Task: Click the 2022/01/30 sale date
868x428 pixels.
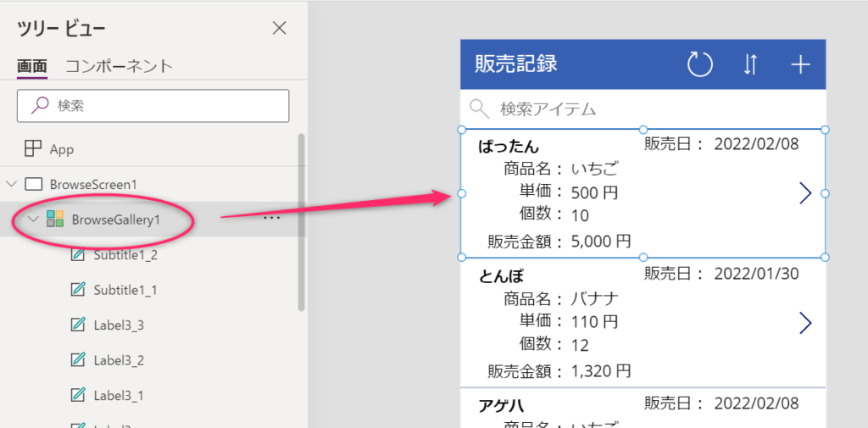Action: click(x=756, y=274)
